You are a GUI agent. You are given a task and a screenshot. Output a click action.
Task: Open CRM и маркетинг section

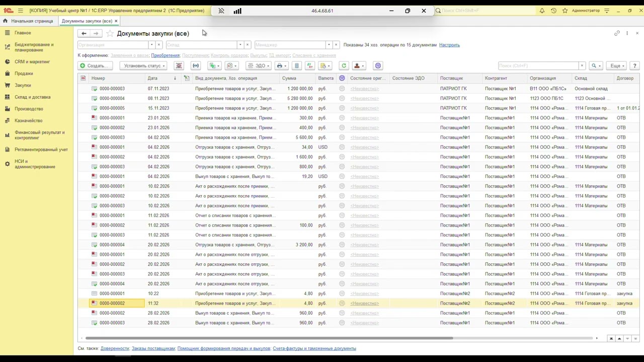pos(32,62)
